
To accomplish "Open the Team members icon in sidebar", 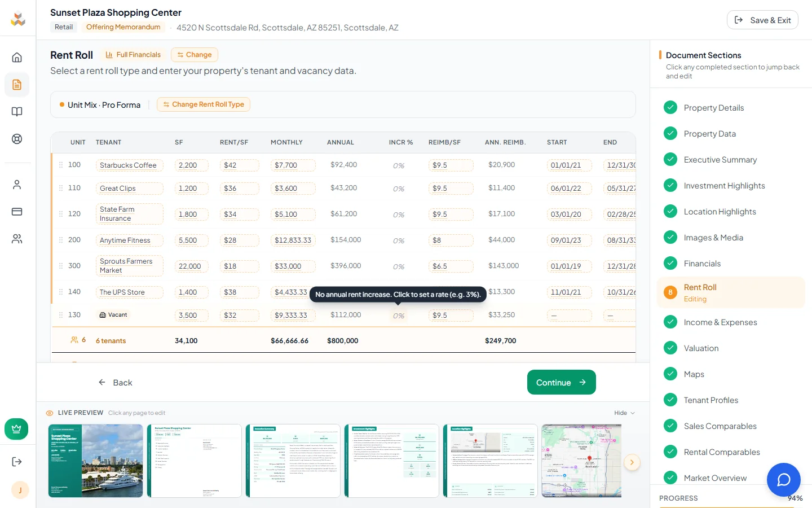I will point(17,238).
